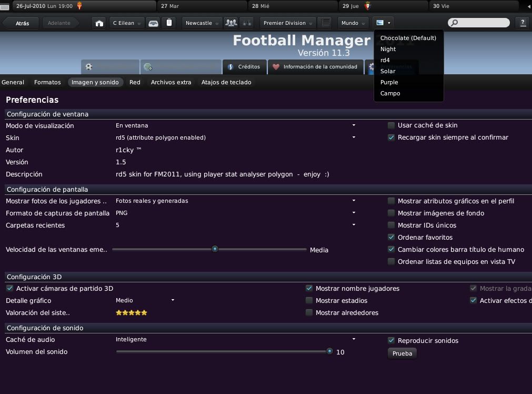
Task: Expand Caché de audio dropdown arrow
Action: [x=354, y=339]
